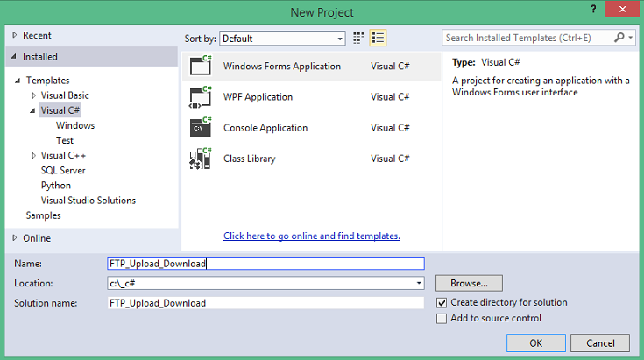The height and width of the screenshot is (360, 644).
Task: Enable Add to source control checkbox
Action: pos(442,319)
